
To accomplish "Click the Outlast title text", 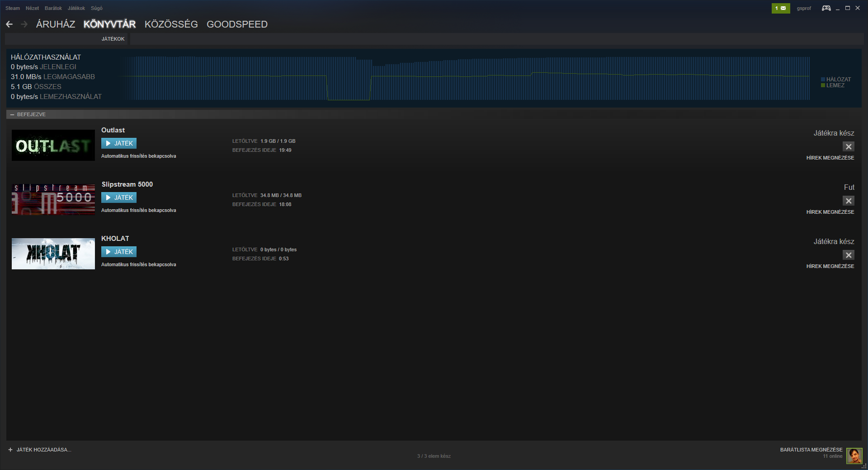I will (x=113, y=130).
